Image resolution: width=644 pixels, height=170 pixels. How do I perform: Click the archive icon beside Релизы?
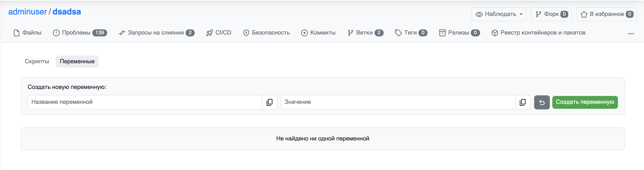click(442, 33)
